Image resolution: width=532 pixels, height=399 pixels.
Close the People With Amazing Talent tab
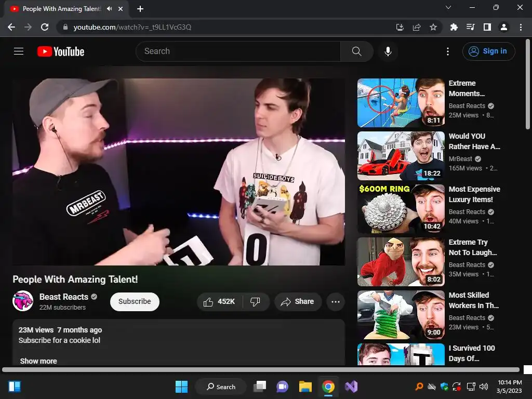(121, 9)
